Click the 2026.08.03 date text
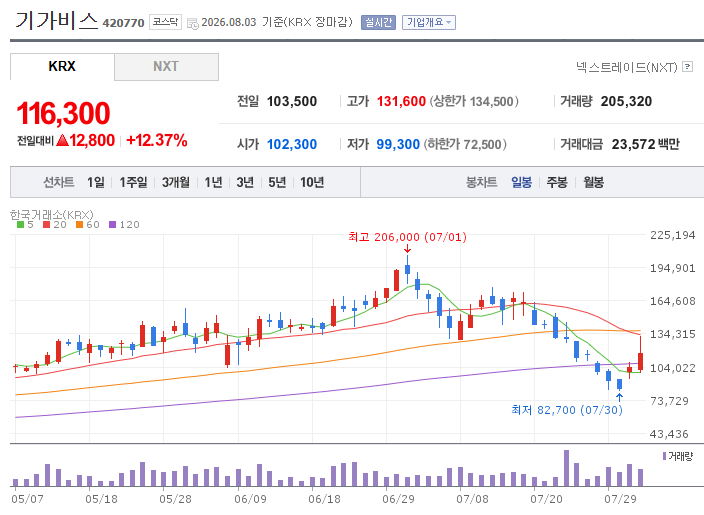704x515 pixels. pyautogui.click(x=229, y=22)
